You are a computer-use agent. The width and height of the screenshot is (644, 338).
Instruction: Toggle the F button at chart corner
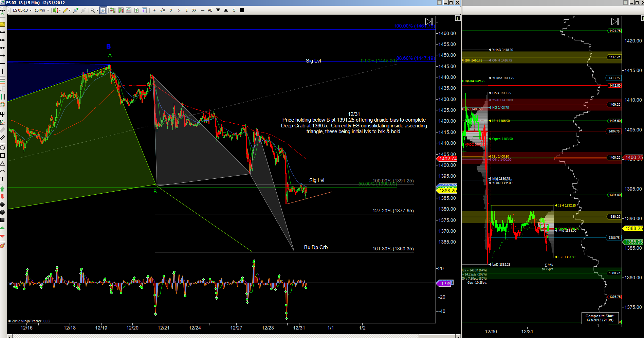click(458, 18)
